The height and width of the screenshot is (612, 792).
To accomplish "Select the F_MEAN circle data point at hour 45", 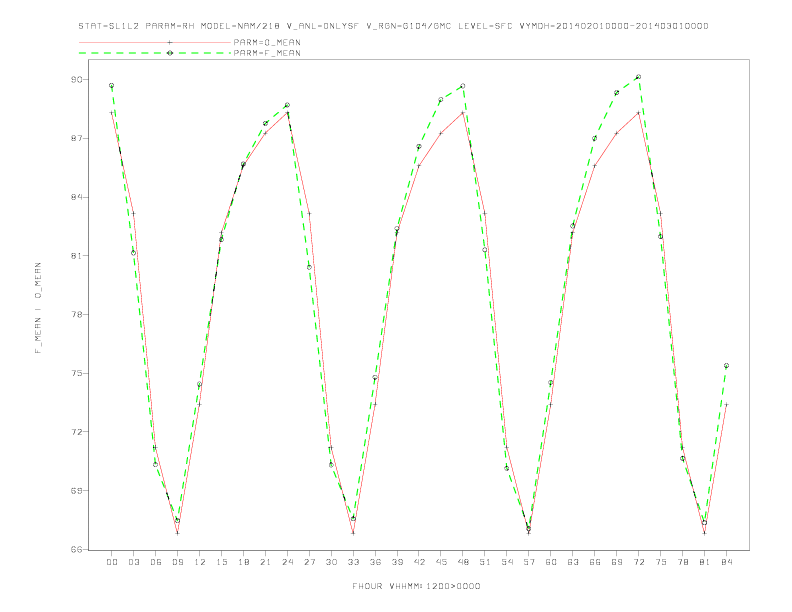I will point(441,99).
